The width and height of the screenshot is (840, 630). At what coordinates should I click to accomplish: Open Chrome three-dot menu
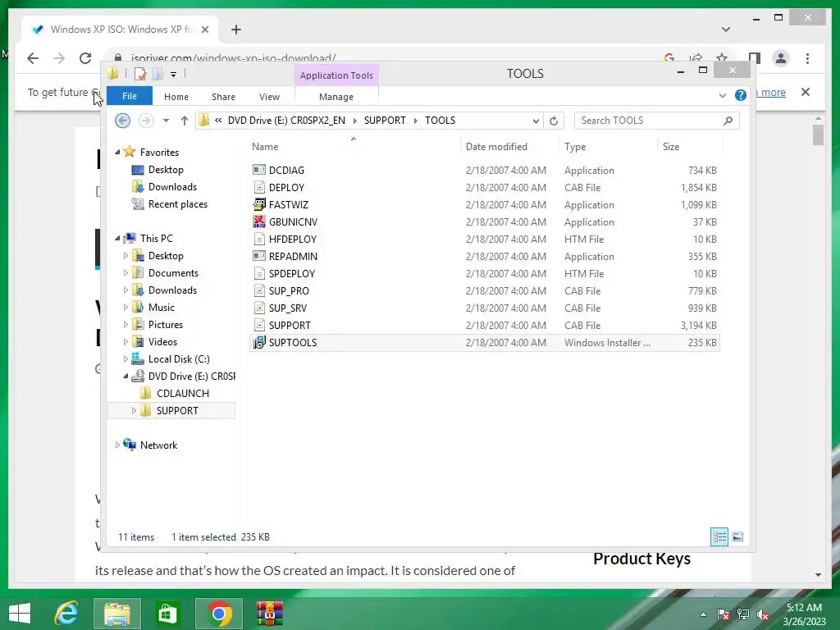point(807,58)
